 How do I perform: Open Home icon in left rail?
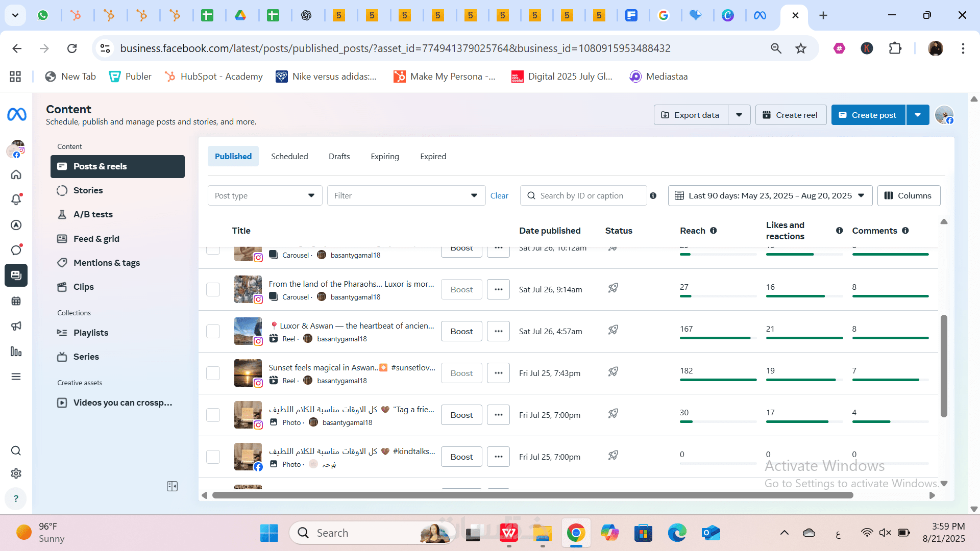[x=16, y=174]
